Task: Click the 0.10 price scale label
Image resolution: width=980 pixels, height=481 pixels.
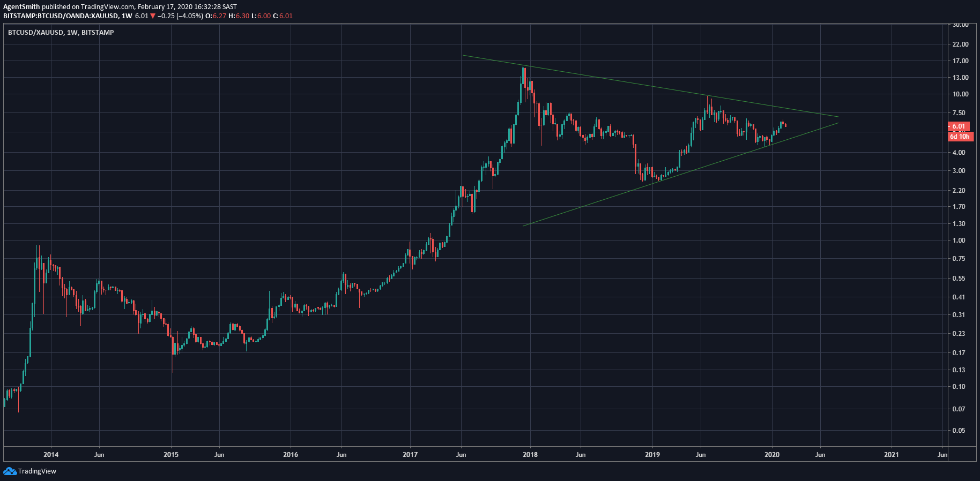Action: click(x=959, y=387)
